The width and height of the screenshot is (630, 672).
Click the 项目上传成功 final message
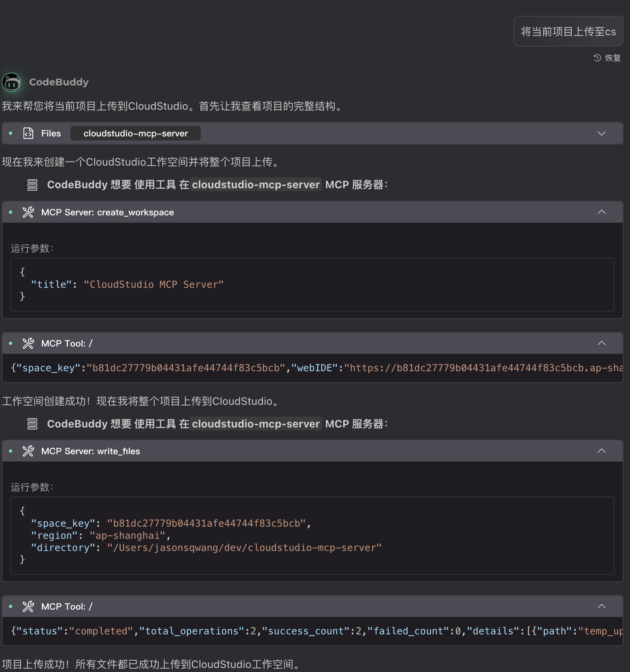pyautogui.click(x=151, y=664)
